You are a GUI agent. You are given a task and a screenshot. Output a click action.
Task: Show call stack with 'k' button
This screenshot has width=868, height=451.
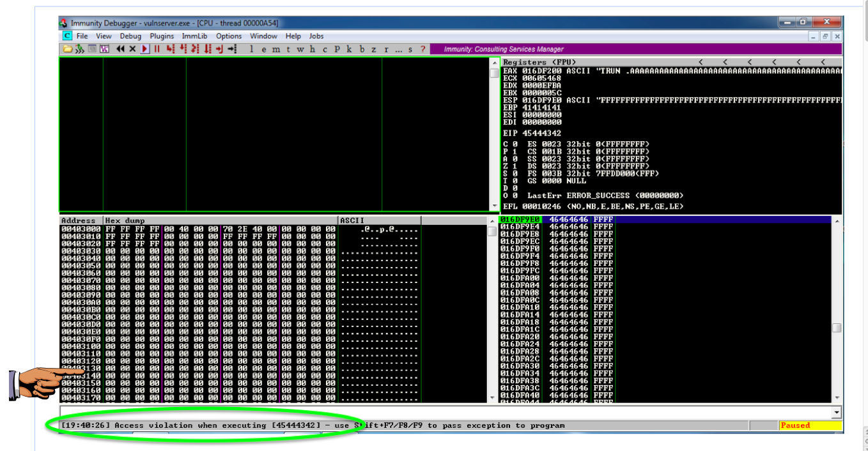click(x=349, y=49)
